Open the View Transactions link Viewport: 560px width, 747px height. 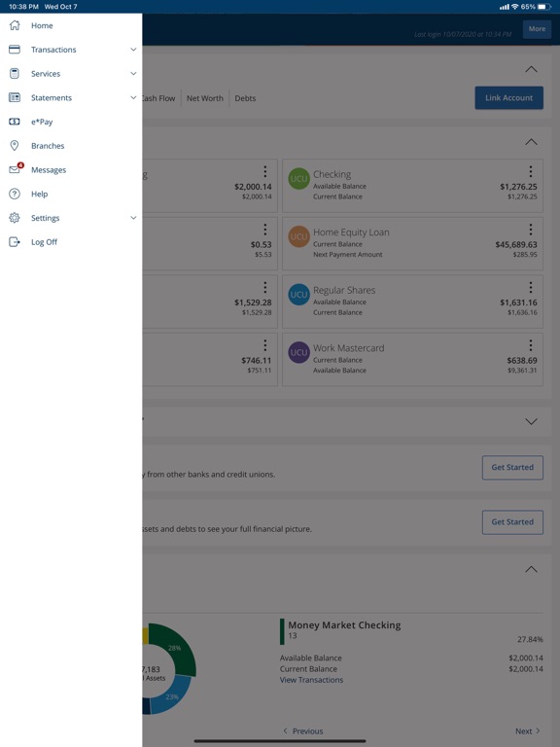311,680
